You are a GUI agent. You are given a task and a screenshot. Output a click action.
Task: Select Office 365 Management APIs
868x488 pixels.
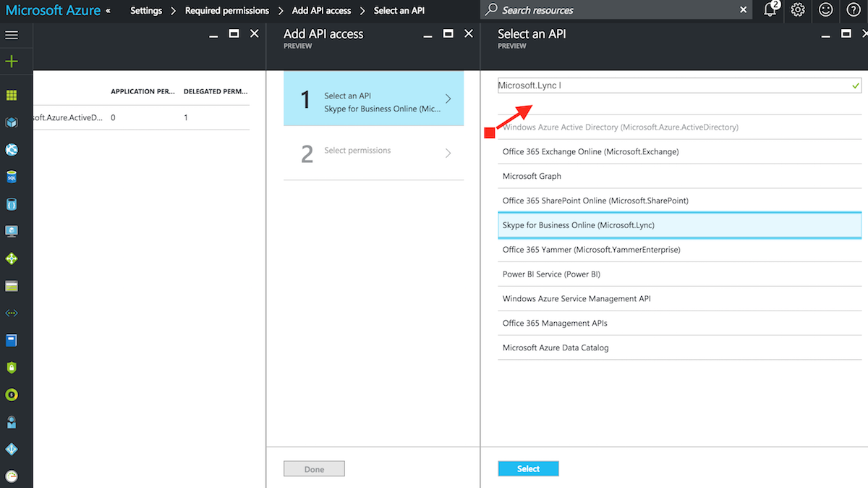pos(679,324)
